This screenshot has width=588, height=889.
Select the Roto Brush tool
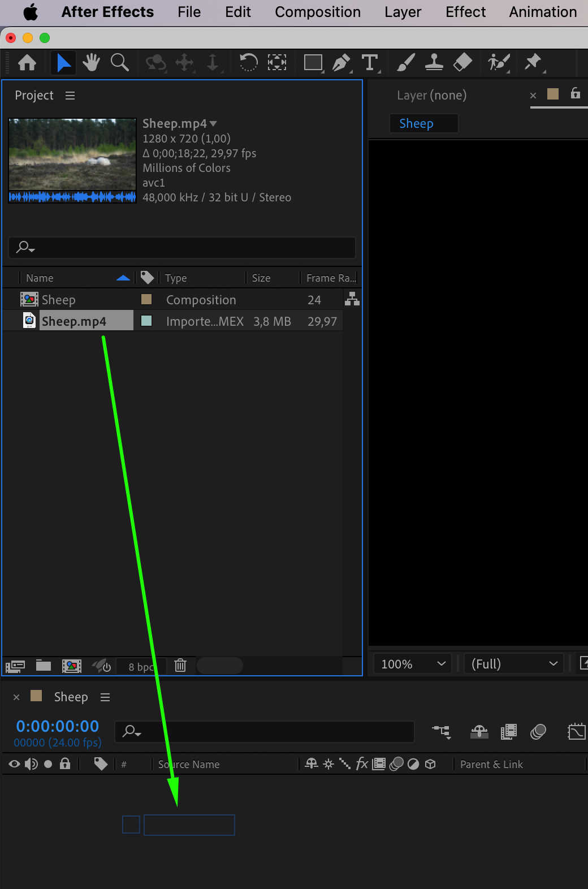[x=499, y=62]
